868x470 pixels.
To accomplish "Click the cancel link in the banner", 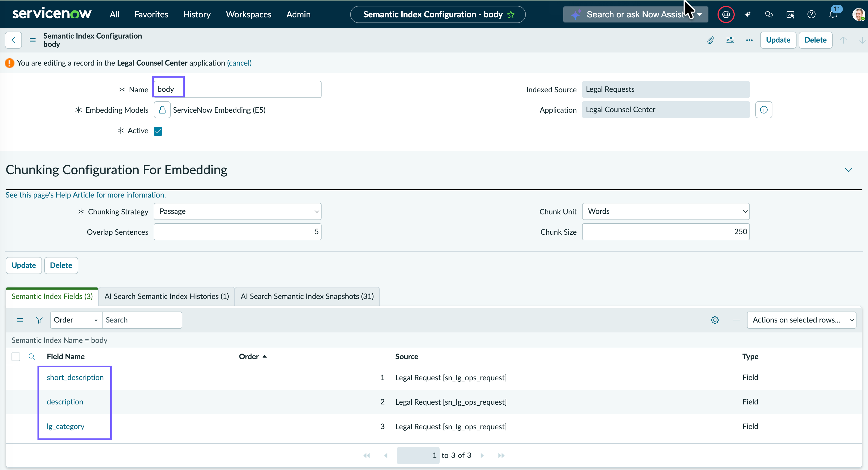I will [239, 63].
